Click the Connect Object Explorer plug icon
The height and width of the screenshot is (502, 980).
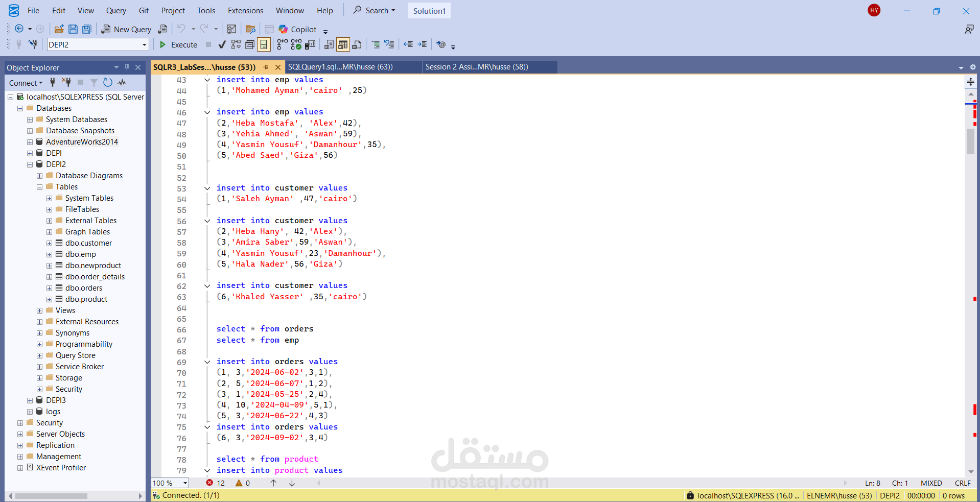pos(53,82)
